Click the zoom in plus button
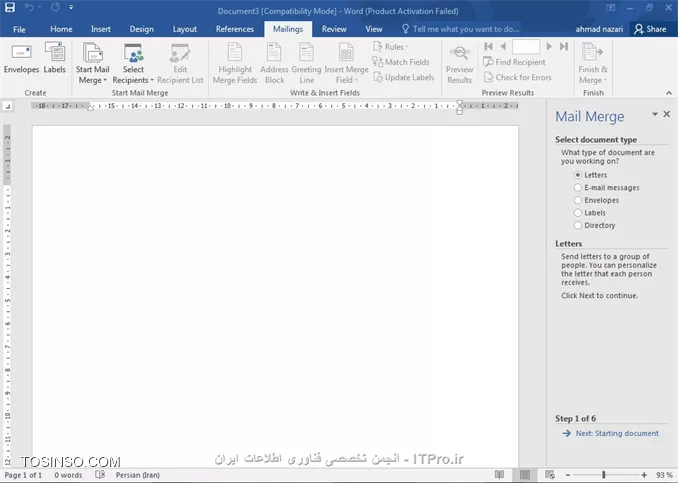 pos(644,475)
